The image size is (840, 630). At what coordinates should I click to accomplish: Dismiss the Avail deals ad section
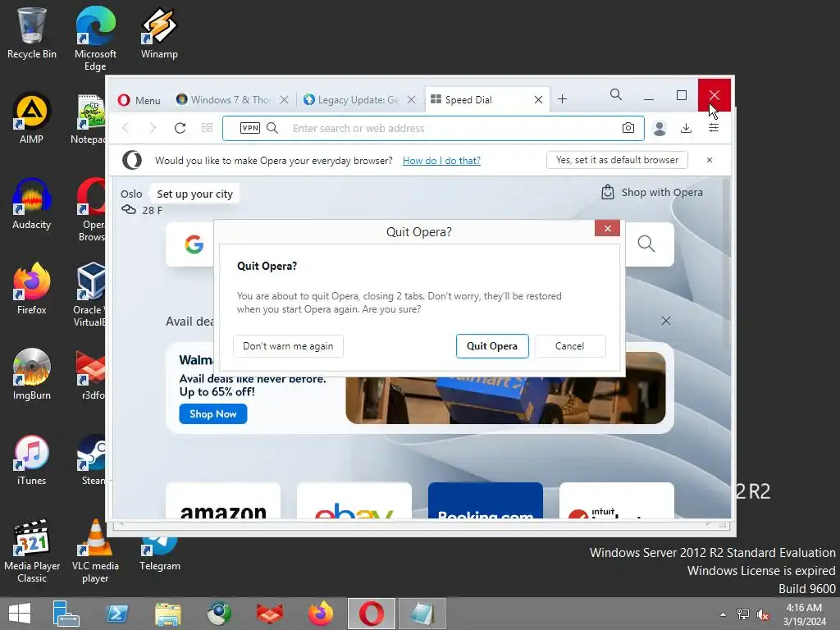(666, 321)
